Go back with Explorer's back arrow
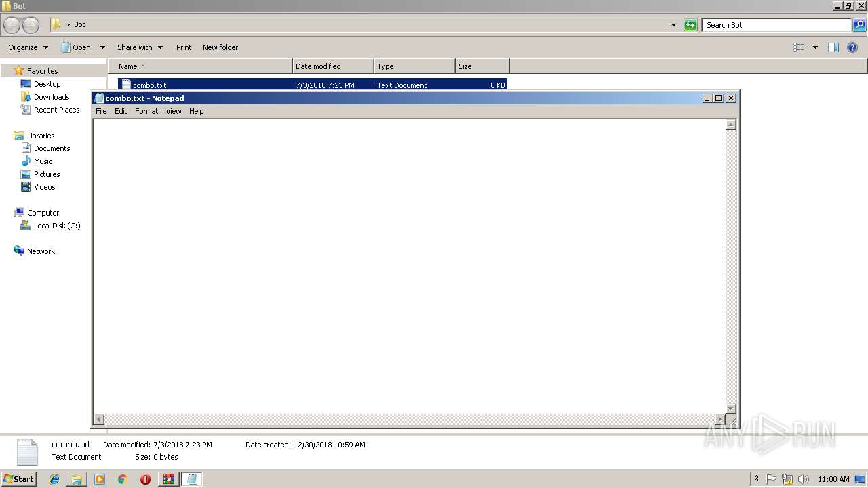868x488 pixels. [12, 25]
